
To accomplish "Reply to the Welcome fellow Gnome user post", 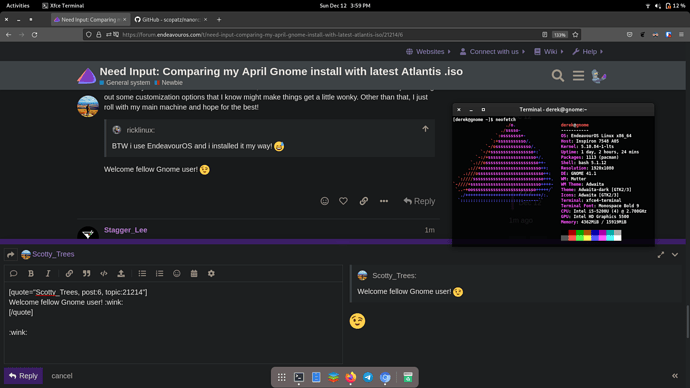I will pyautogui.click(x=419, y=201).
